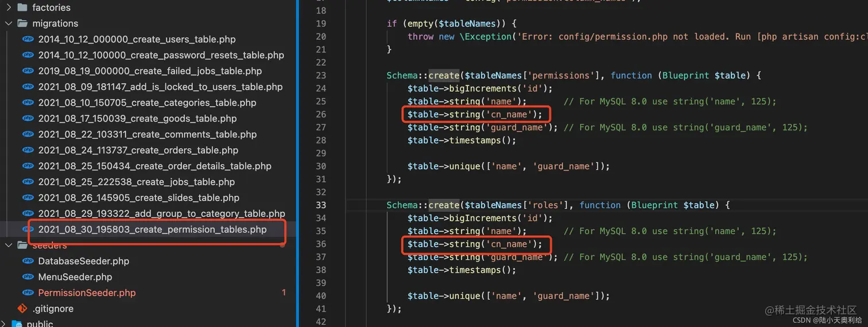
Task: Select 2021_08_30_195803_create_permission_tables.php
Action: pos(152,229)
